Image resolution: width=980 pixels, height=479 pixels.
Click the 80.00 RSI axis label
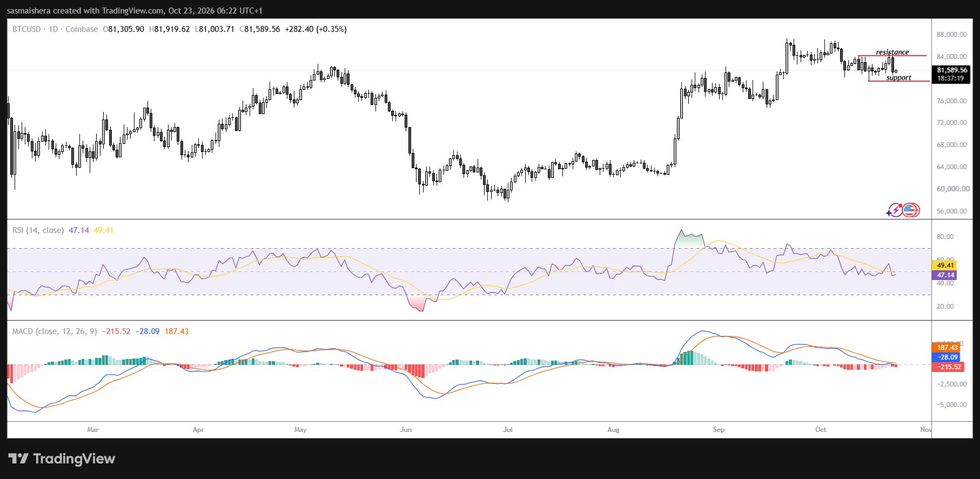[x=945, y=237]
